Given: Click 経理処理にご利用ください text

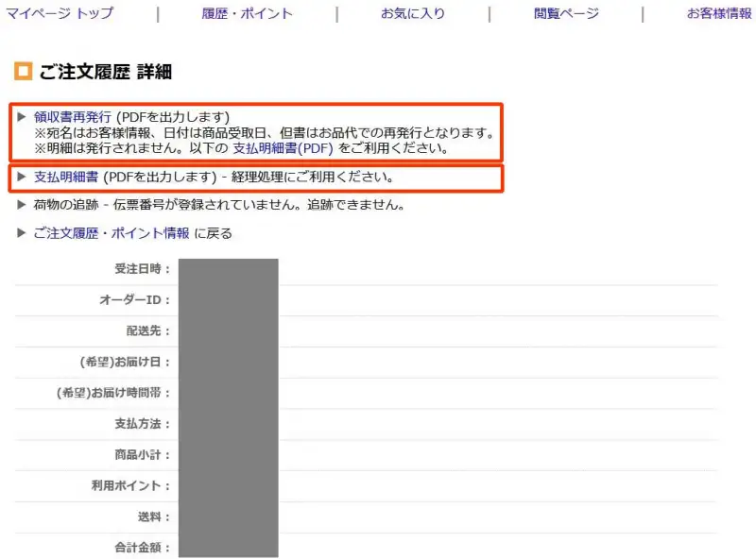Looking at the screenshot, I should [x=313, y=177].
